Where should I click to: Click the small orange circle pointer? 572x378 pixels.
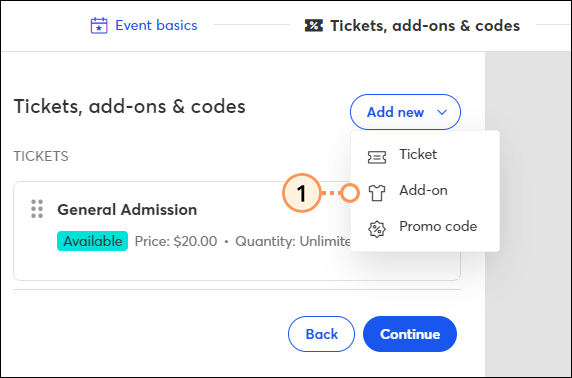point(350,193)
